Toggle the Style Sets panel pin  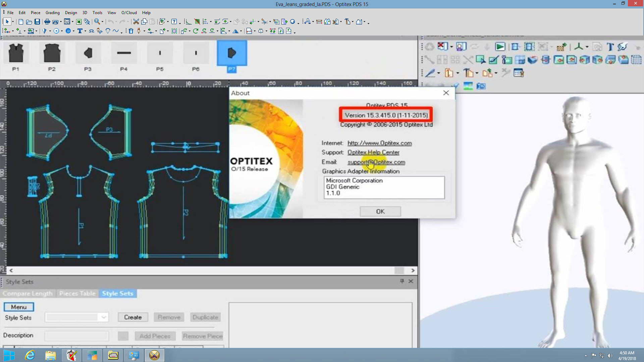[x=402, y=281]
